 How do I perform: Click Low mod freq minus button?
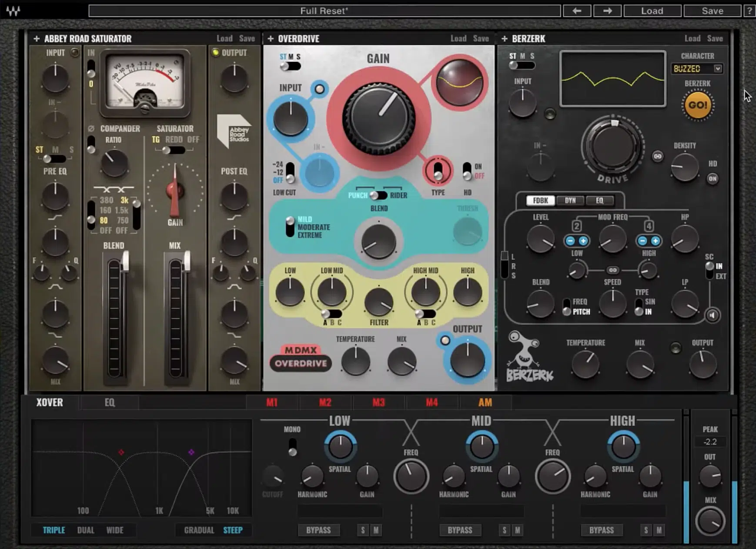[570, 241]
